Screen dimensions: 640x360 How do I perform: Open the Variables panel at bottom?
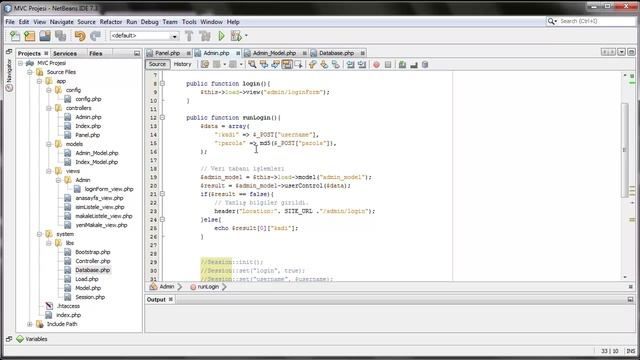pyautogui.click(x=32, y=339)
